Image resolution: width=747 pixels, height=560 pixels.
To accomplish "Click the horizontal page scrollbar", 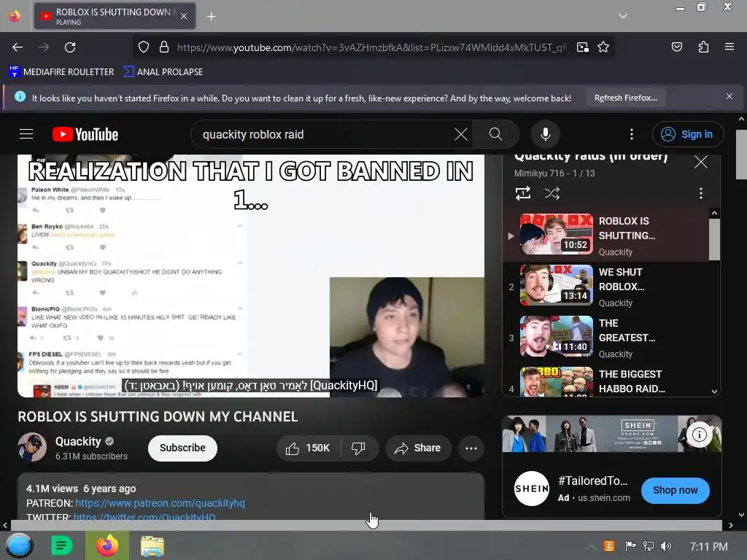I will [x=366, y=525].
